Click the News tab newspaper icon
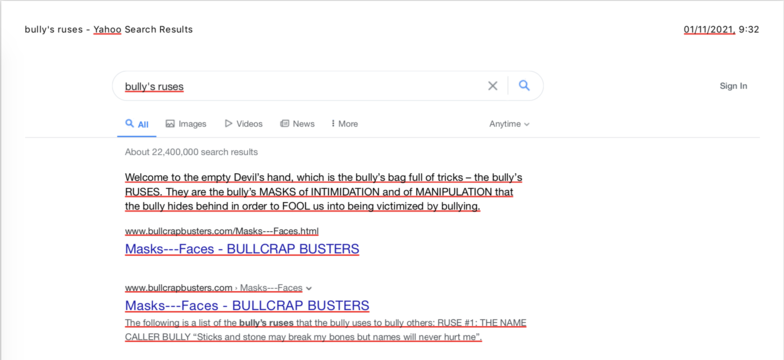Image resolution: width=784 pixels, height=360 pixels. coord(284,124)
